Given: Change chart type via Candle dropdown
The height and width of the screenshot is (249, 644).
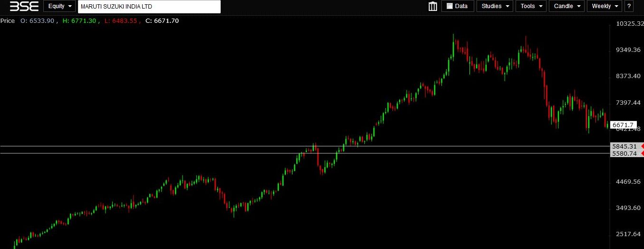Looking at the screenshot, I should pyautogui.click(x=566, y=6).
